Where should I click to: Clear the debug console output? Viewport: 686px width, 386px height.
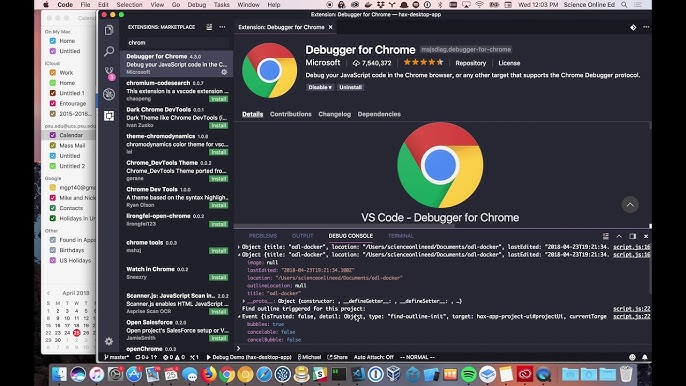tap(606, 236)
